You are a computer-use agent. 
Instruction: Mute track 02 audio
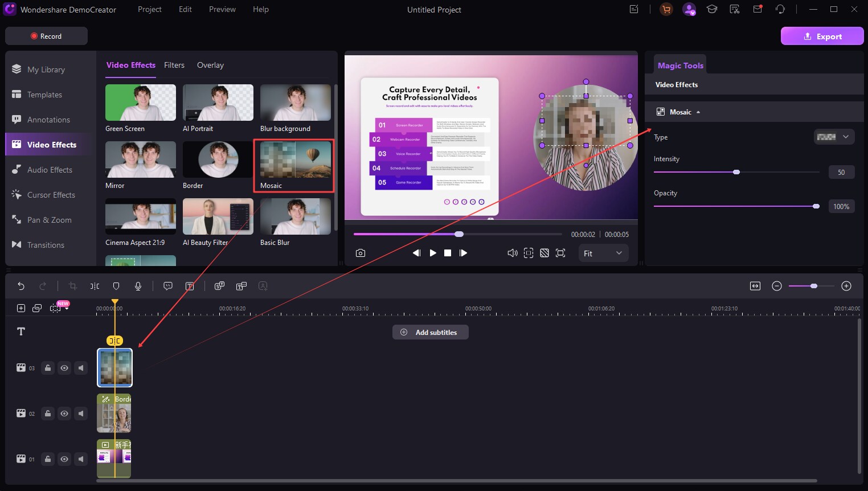coord(81,414)
